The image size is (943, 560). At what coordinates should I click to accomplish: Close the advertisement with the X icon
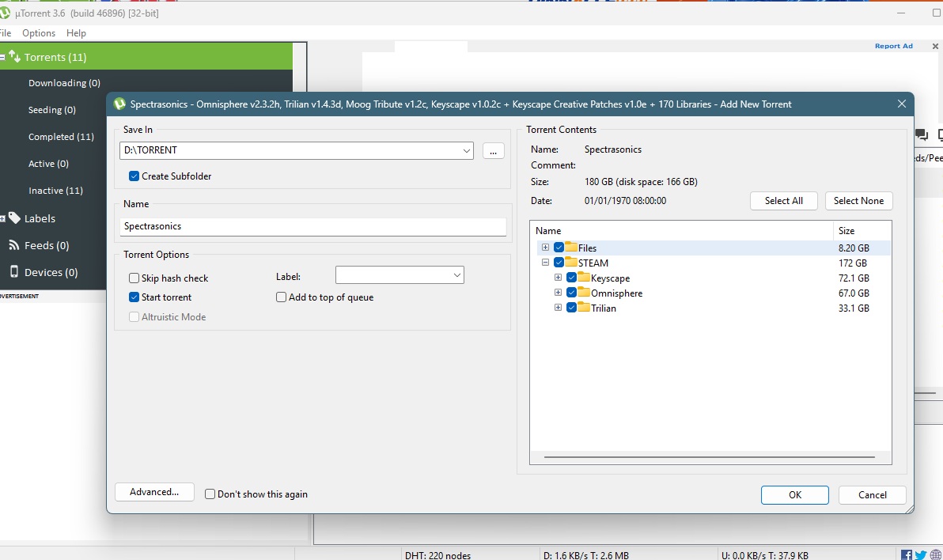click(x=935, y=47)
